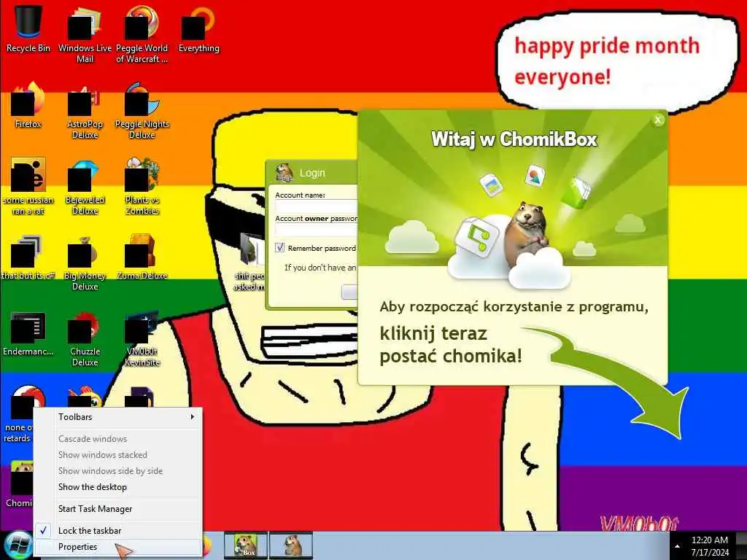Screen dimensions: 747x560
Task: Click Show windows stacked entry
Action: (117, 455)
